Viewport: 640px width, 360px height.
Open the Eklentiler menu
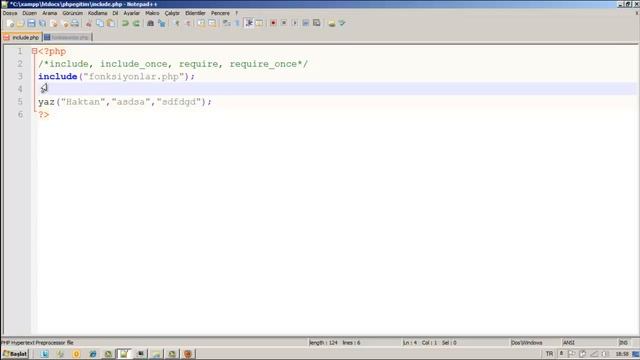point(195,13)
